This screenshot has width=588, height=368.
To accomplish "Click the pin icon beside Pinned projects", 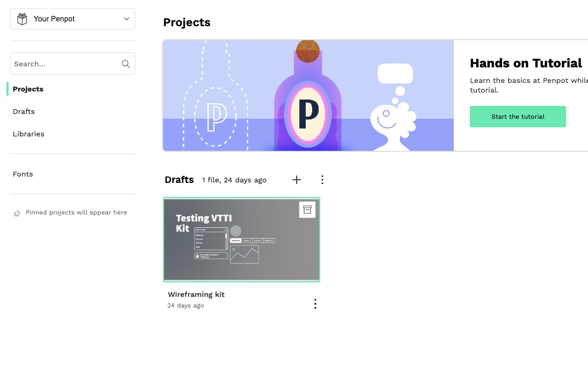I will tap(17, 213).
